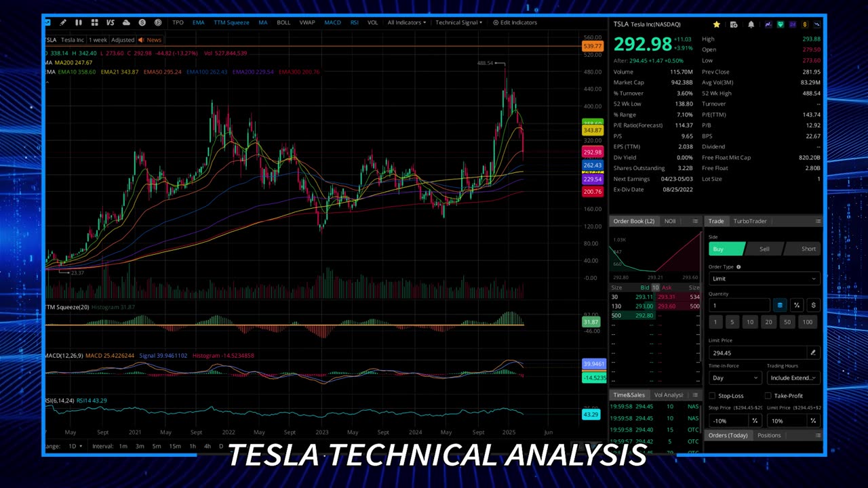Select the shares quantity mode icon
The image size is (868, 488).
(780, 305)
